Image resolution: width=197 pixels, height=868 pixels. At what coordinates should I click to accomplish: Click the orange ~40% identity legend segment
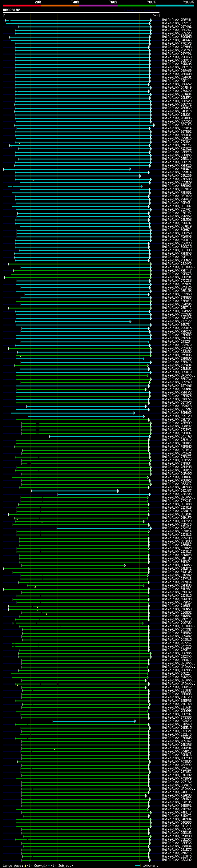(x=60, y=6)
